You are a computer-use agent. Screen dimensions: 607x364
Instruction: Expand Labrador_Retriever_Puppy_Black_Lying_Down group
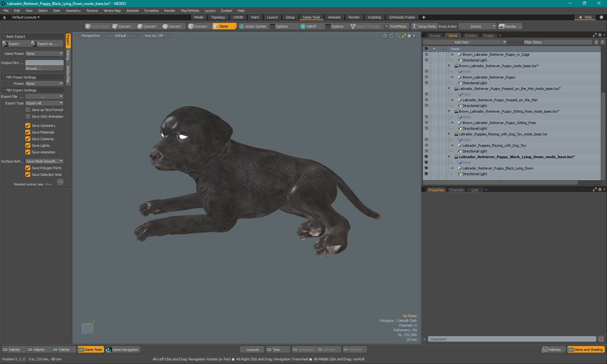pyautogui.click(x=453, y=168)
